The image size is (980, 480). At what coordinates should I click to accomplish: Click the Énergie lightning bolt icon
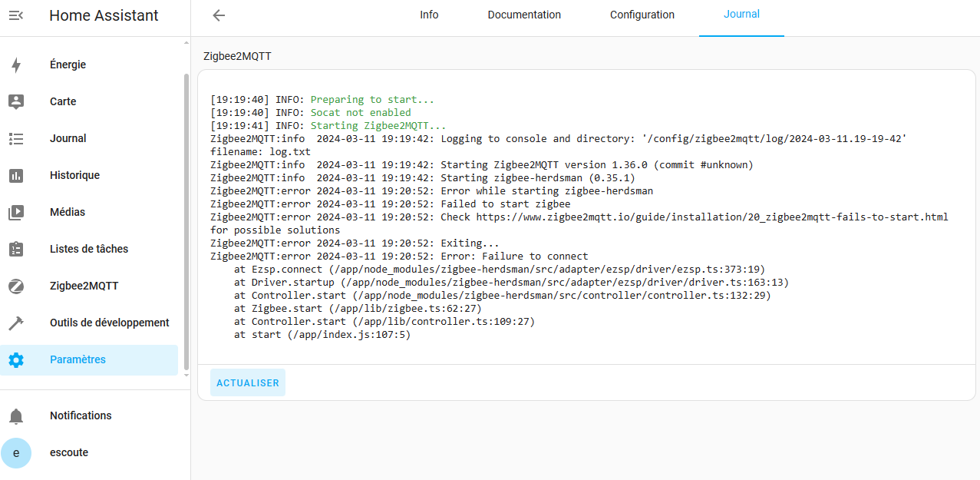coord(16,65)
